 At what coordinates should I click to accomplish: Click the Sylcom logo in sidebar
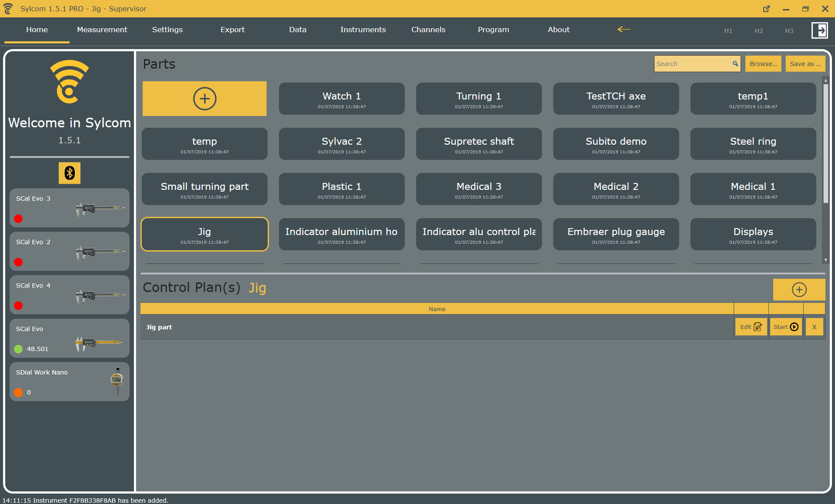click(70, 82)
